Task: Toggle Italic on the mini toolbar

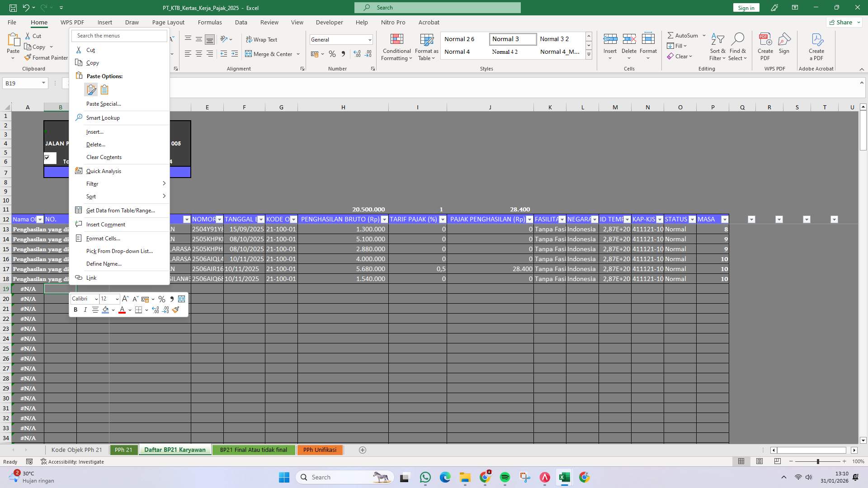Action: pyautogui.click(x=85, y=310)
